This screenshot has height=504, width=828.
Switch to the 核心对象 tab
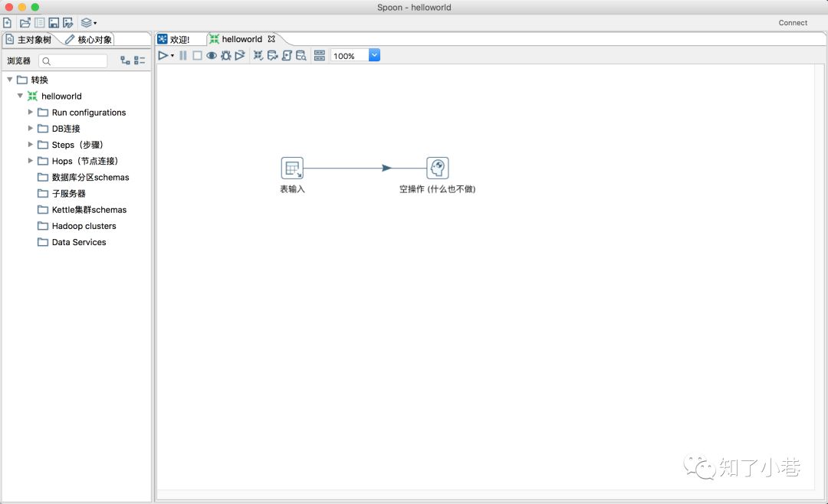click(x=89, y=40)
